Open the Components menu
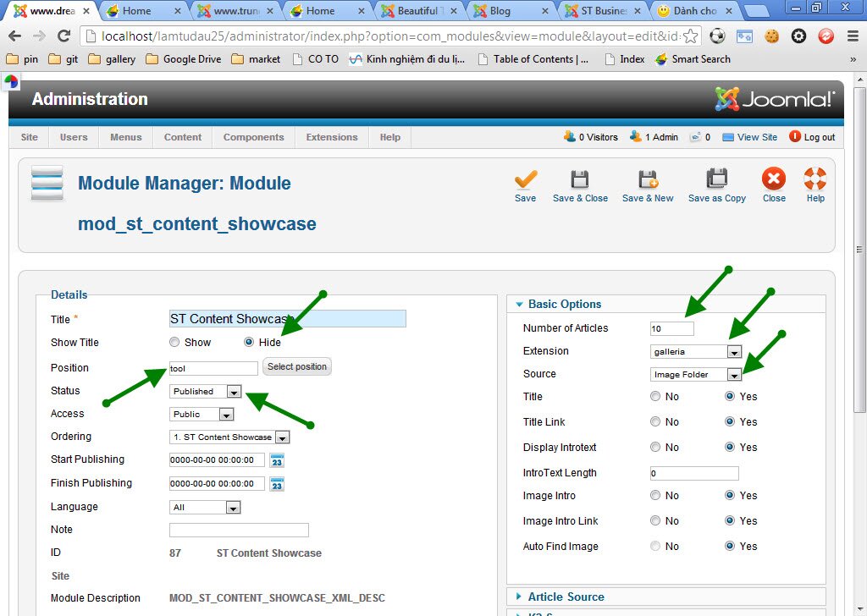 click(254, 137)
